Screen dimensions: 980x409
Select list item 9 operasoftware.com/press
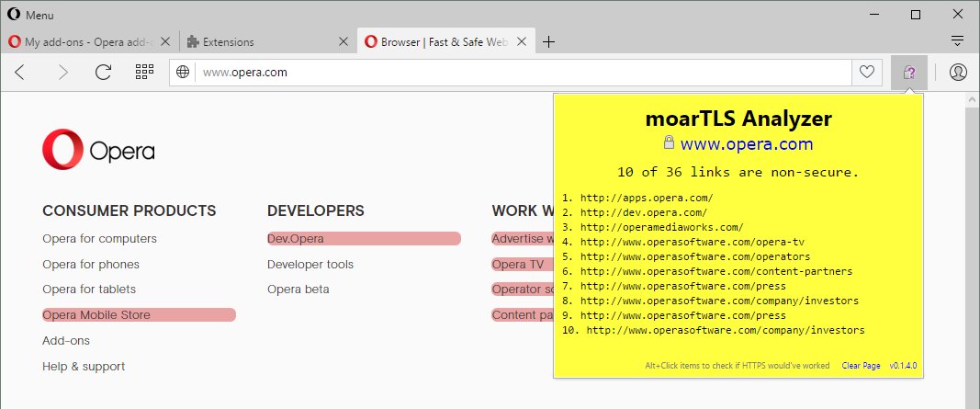pos(683,315)
